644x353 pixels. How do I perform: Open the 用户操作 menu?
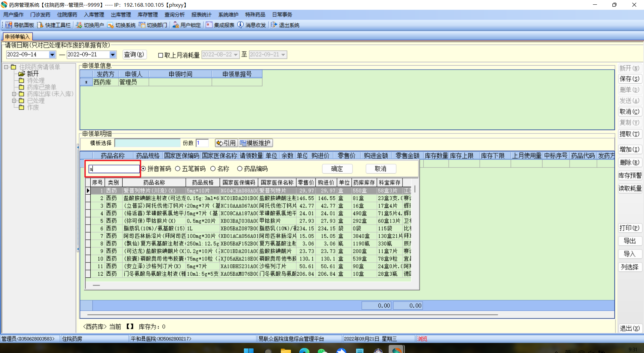tap(13, 14)
